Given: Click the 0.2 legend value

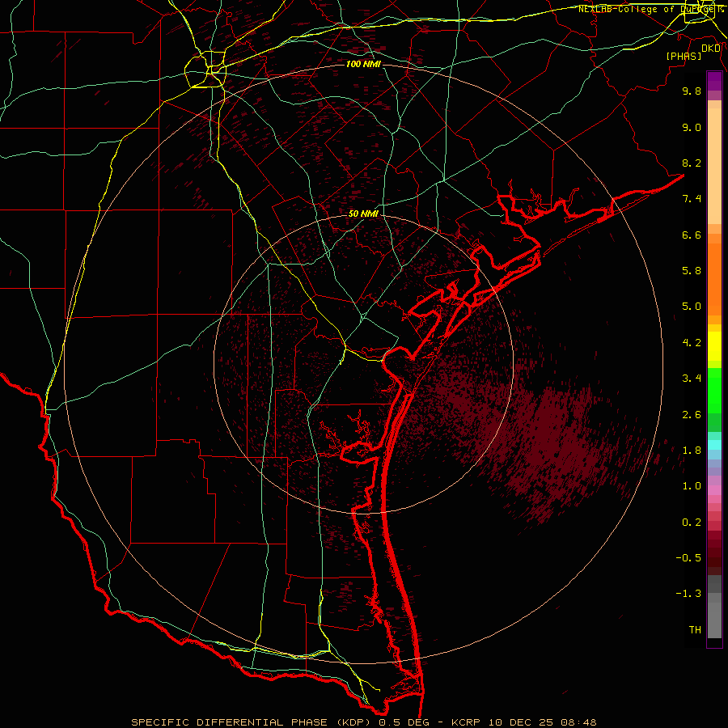Looking at the screenshot, I should pos(692,523).
